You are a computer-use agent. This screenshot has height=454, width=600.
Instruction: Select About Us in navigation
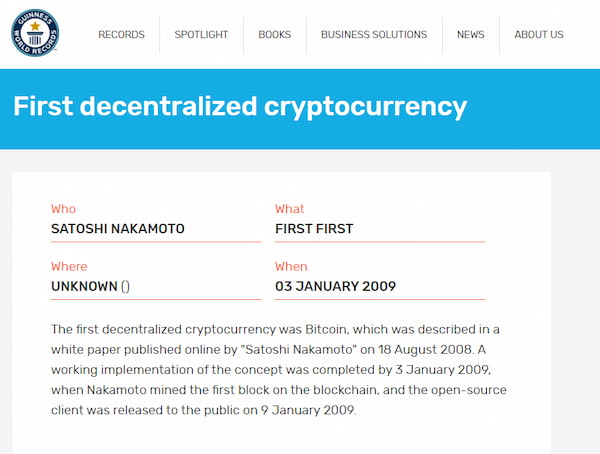(539, 34)
